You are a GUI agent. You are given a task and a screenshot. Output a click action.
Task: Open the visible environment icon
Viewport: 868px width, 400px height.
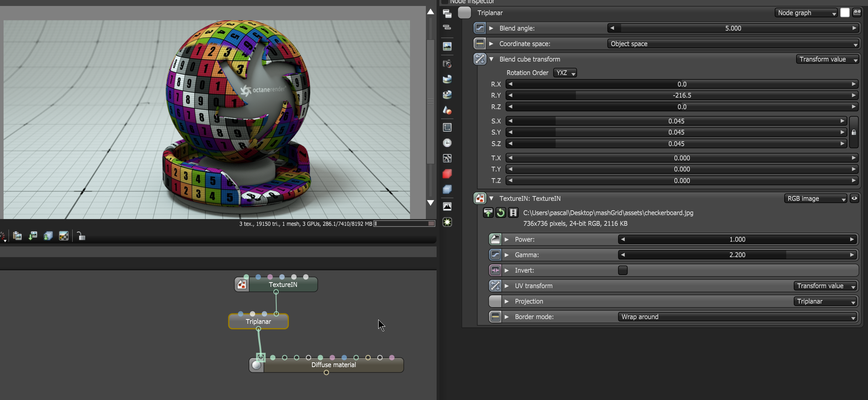(x=447, y=94)
